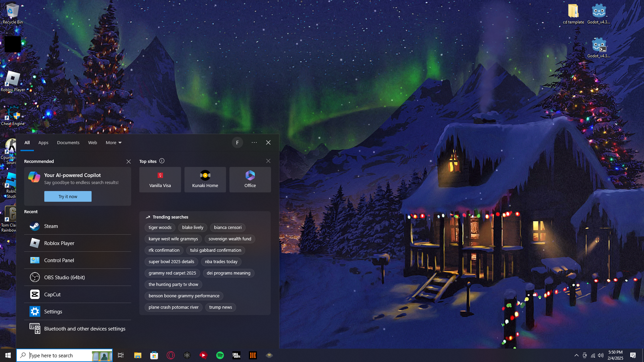Viewport: 644px width, 362px height.
Task: Open the Vanilla Visa top site tile
Action: (160, 180)
